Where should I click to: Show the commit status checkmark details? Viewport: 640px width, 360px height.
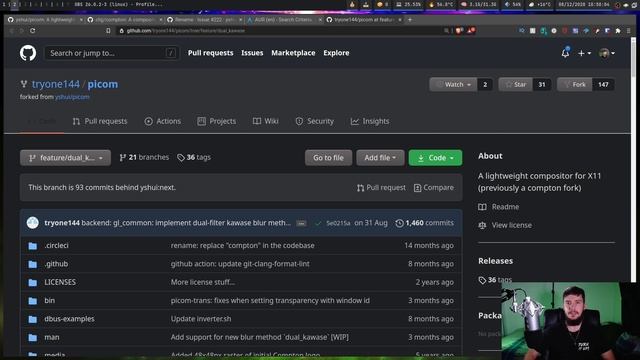318,223
